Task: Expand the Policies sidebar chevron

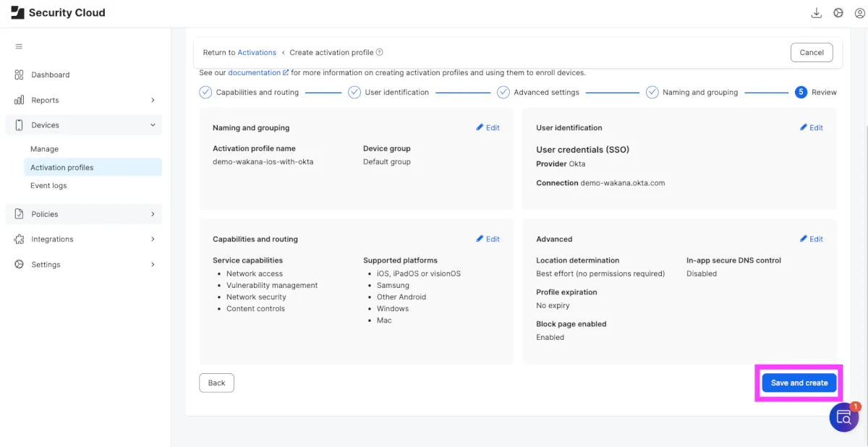Action: click(x=153, y=214)
